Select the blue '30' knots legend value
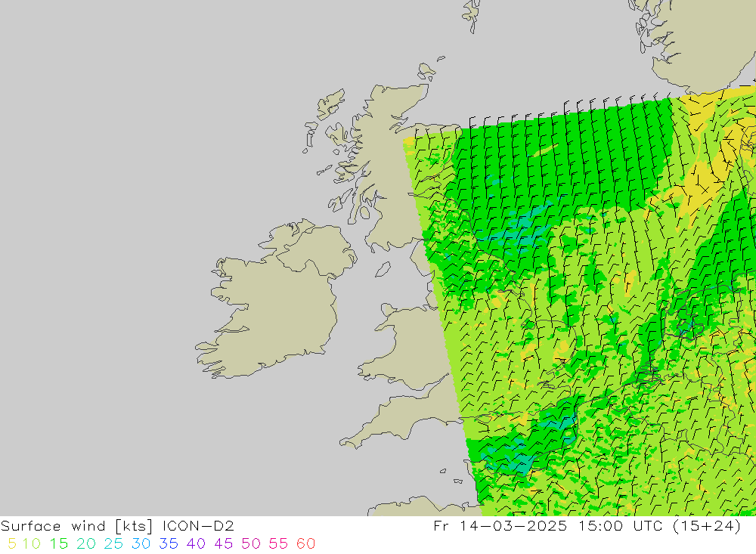The image size is (756, 554). coord(141,543)
